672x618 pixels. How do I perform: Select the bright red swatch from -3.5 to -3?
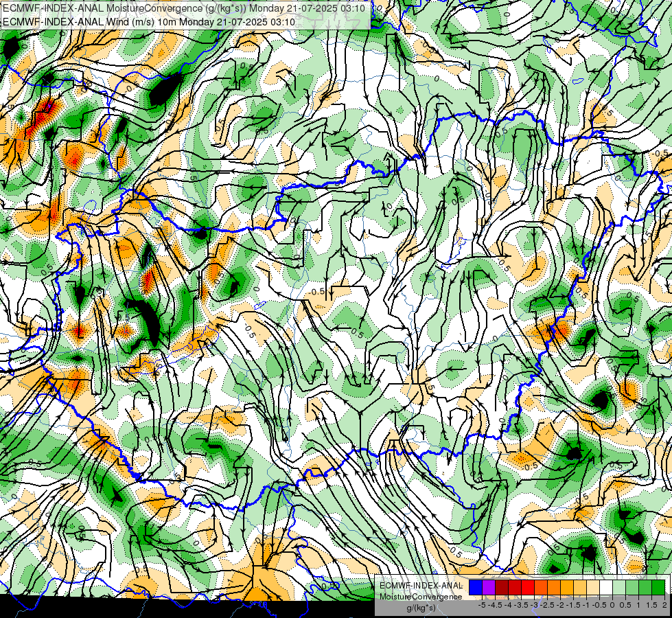click(x=528, y=587)
